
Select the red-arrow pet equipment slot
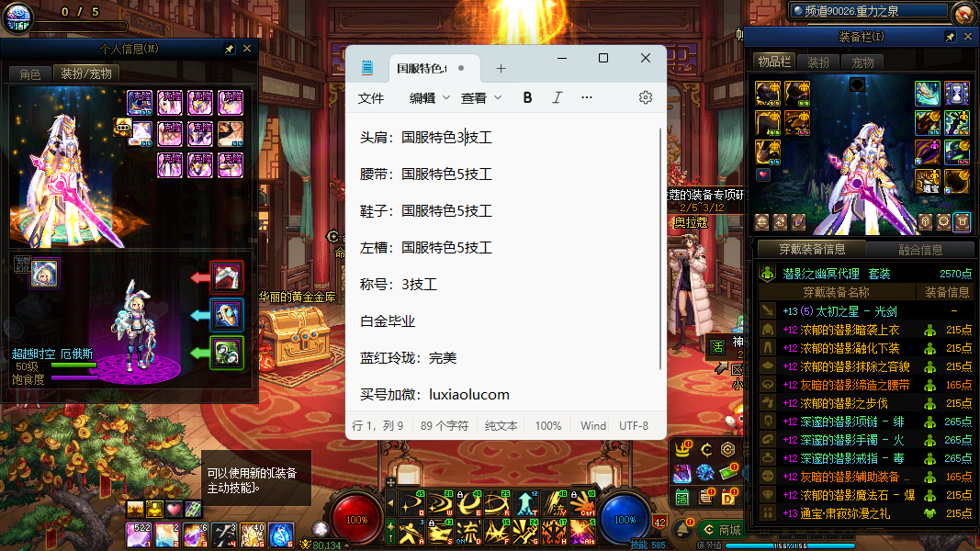click(x=226, y=276)
